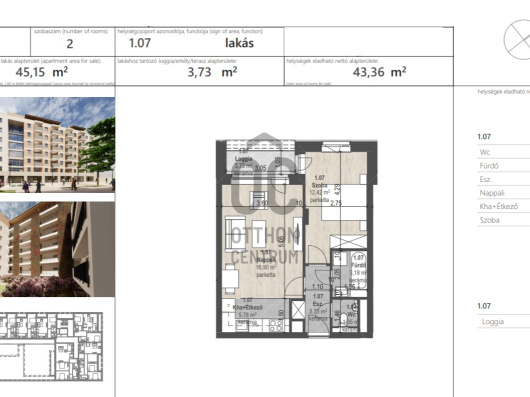Click the "Loggia" row in lower list
This screenshot has width=530, height=397.
coord(504,322)
